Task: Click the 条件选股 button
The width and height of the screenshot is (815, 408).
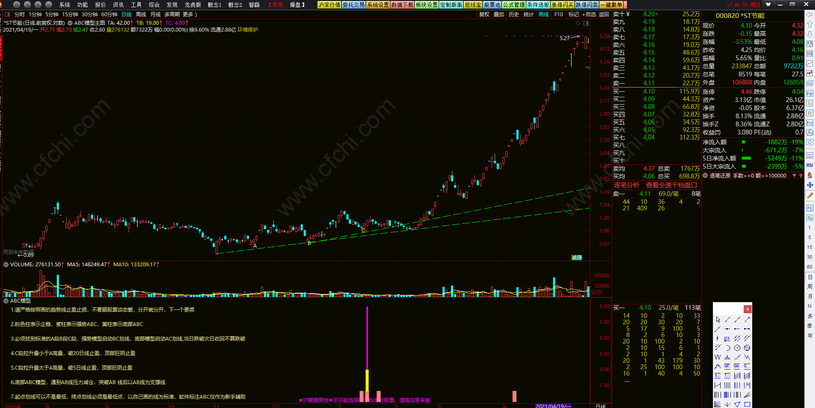Action: [x=539, y=5]
